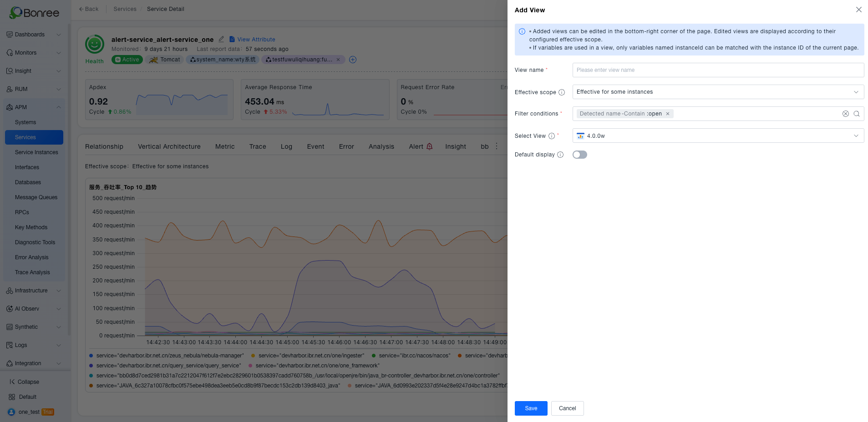Expand the Monitors menu chevron

coord(59,53)
